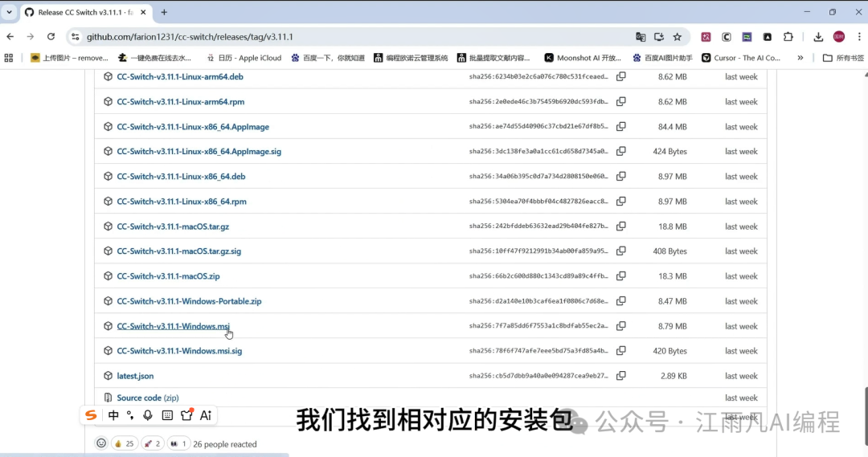
Task: Open Chrome profile avatar
Action: point(839,37)
